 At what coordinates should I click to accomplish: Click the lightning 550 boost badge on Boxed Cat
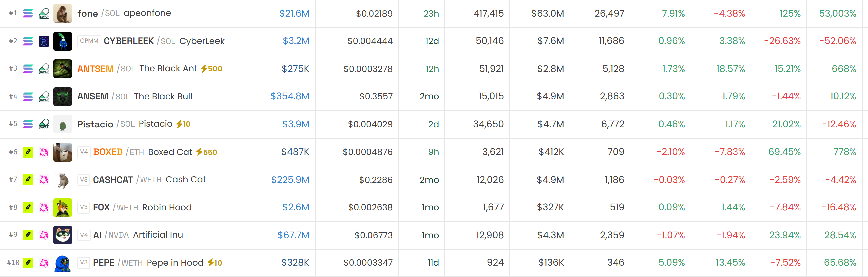(207, 152)
